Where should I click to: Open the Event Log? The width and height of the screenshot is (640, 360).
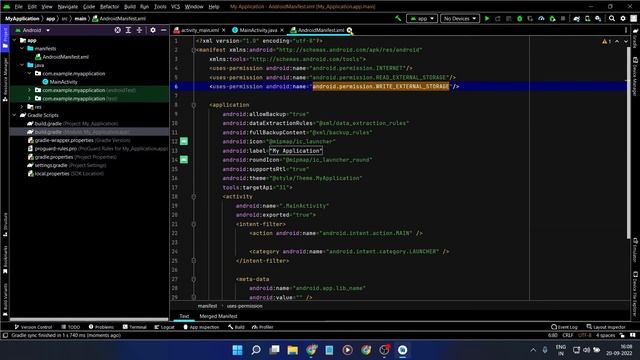pyautogui.click(x=564, y=327)
